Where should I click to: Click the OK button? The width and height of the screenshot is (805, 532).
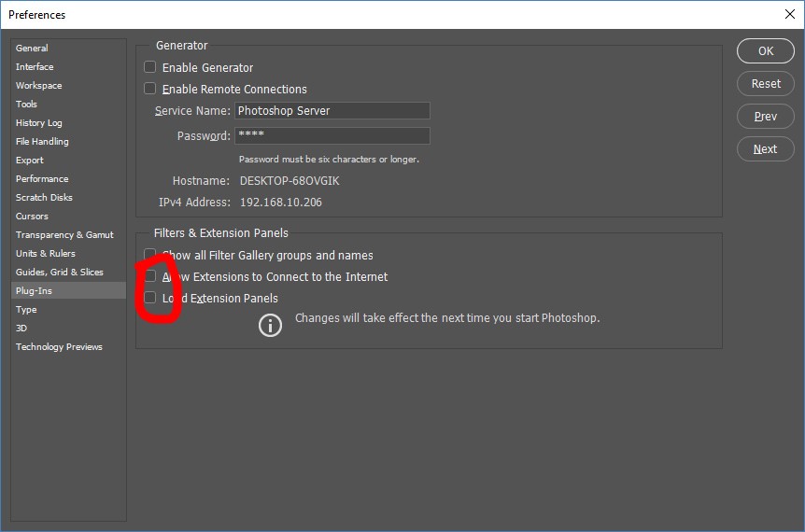tap(765, 51)
